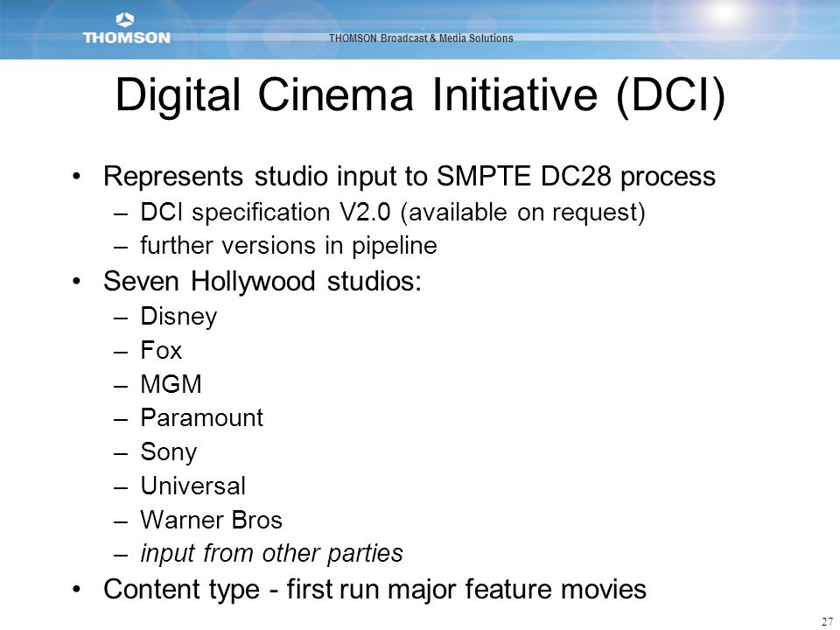
Task: Click 'DCI specification V2.0 (available on request)'
Action: click(393, 213)
